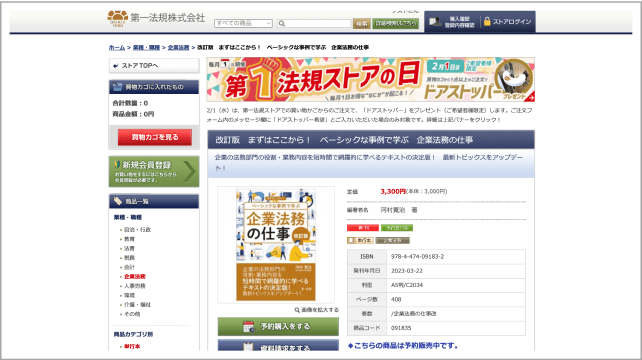
Task: Select その他 in the category list
Action: [x=132, y=315]
